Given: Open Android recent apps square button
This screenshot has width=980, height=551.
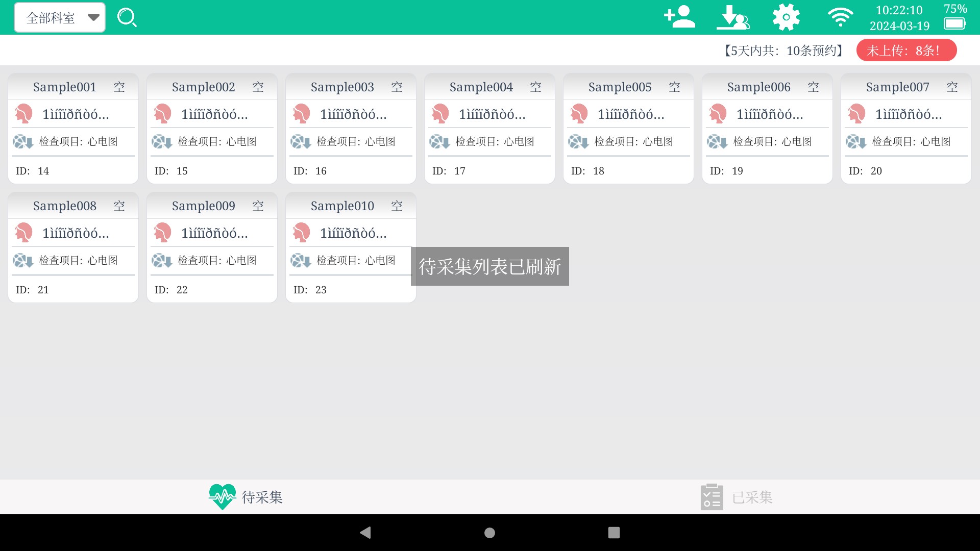Looking at the screenshot, I should coord(614,533).
